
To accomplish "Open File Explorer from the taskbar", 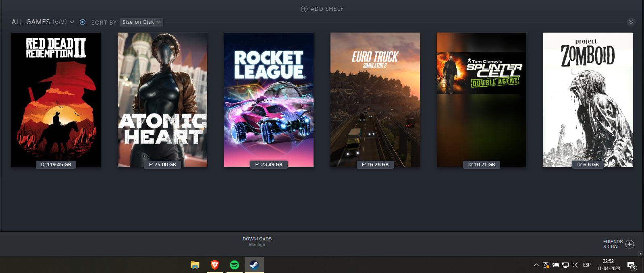I will point(195,265).
